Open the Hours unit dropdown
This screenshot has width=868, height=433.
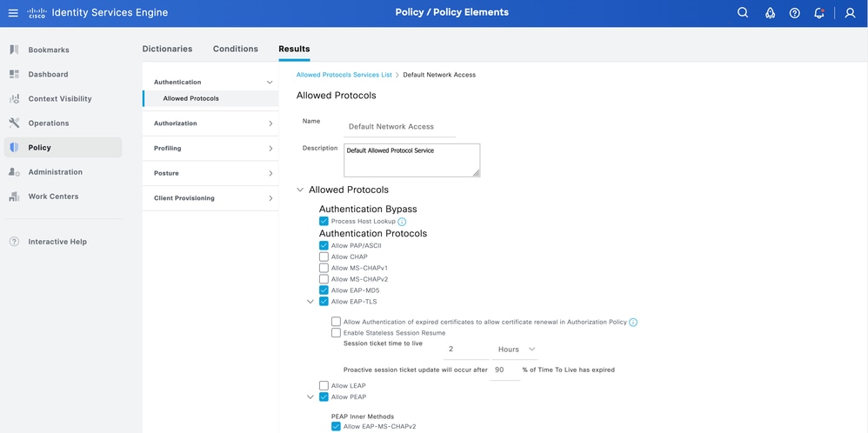[515, 350]
